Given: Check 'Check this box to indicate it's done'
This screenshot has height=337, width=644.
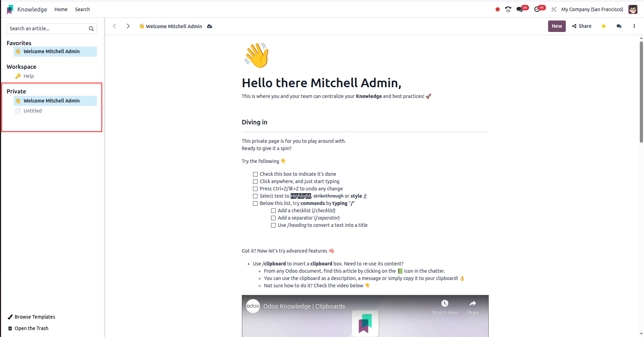Looking at the screenshot, I should click(255, 174).
